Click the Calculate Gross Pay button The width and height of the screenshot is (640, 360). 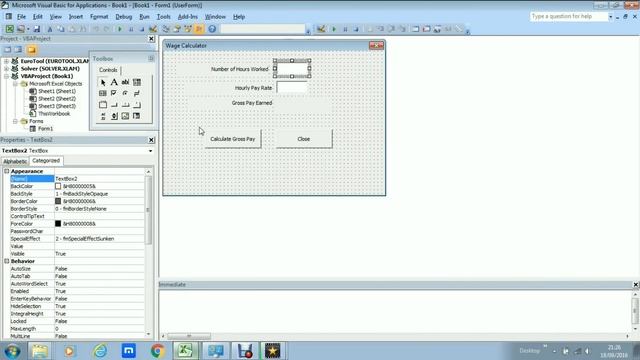pyautogui.click(x=233, y=139)
